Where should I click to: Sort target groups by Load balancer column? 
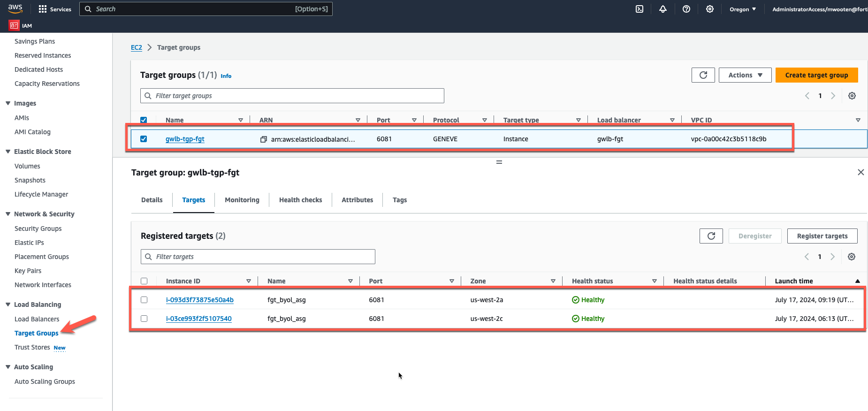[x=672, y=120]
